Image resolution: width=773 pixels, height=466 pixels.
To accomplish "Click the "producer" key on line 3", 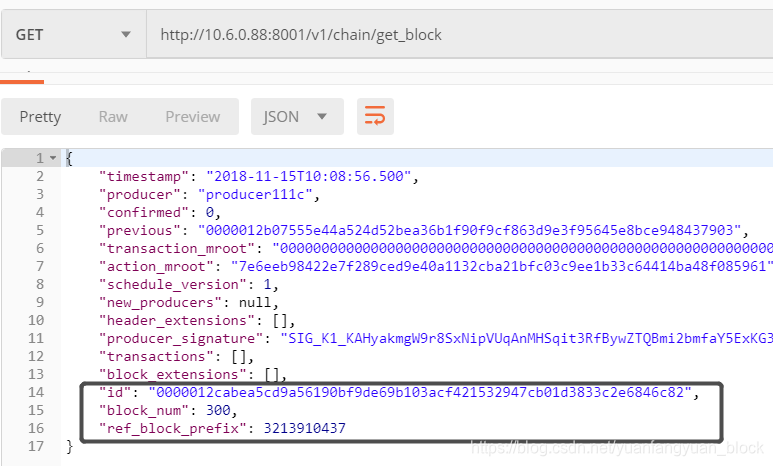I will tap(140, 195).
